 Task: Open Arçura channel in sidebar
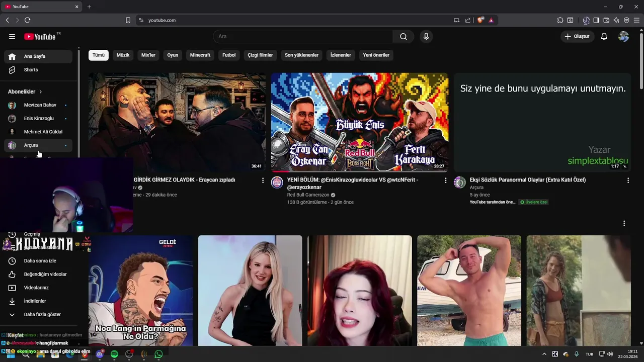coord(38,145)
